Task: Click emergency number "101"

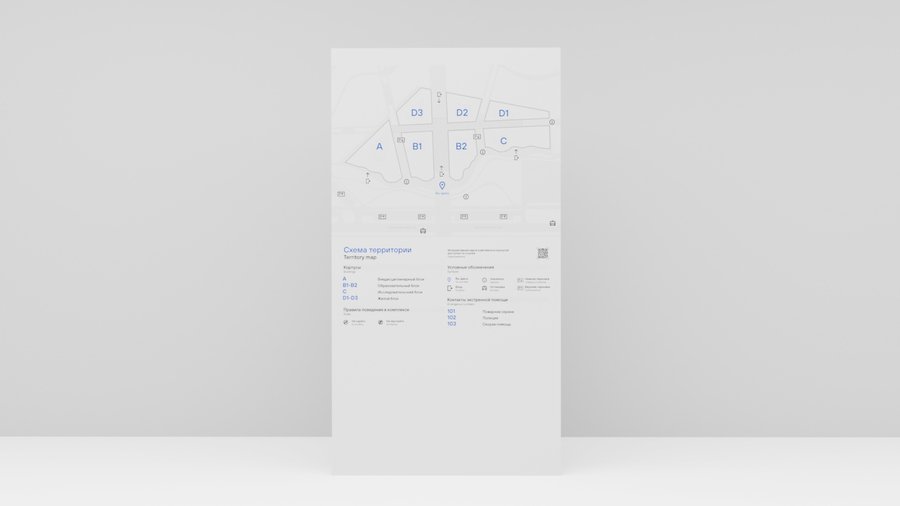Action: (451, 311)
